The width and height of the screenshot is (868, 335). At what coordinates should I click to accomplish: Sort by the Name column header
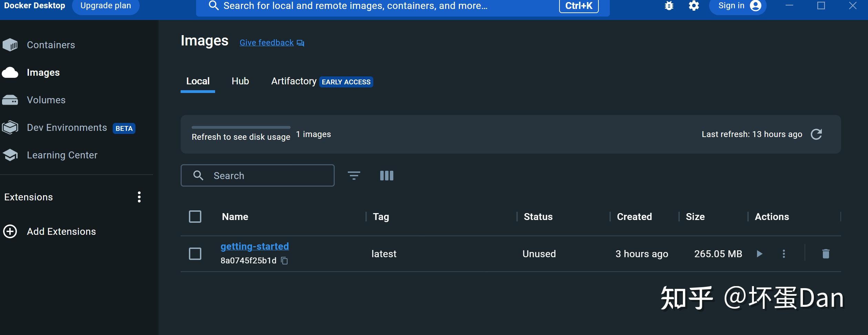(235, 217)
